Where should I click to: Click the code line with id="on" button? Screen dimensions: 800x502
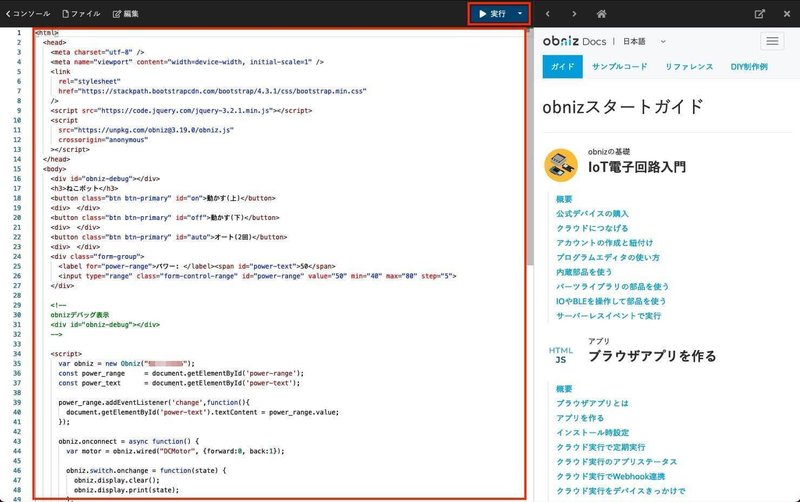tap(163, 198)
